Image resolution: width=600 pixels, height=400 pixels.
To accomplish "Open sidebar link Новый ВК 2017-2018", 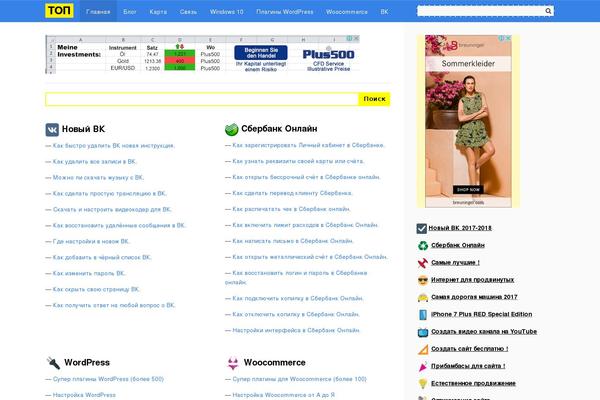I will [x=460, y=228].
